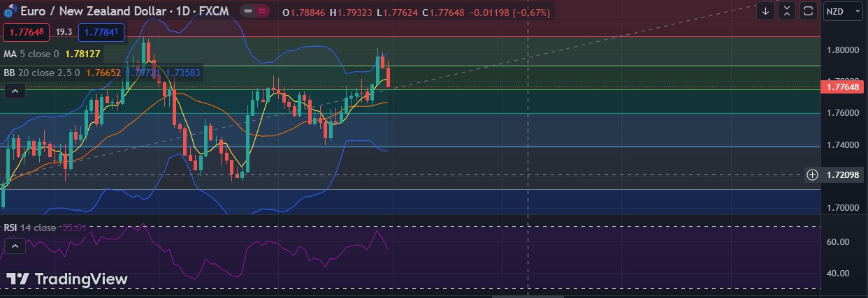The image size is (868, 298).
Task: Select the MA 5 close indicator legend
Action: [x=31, y=53]
